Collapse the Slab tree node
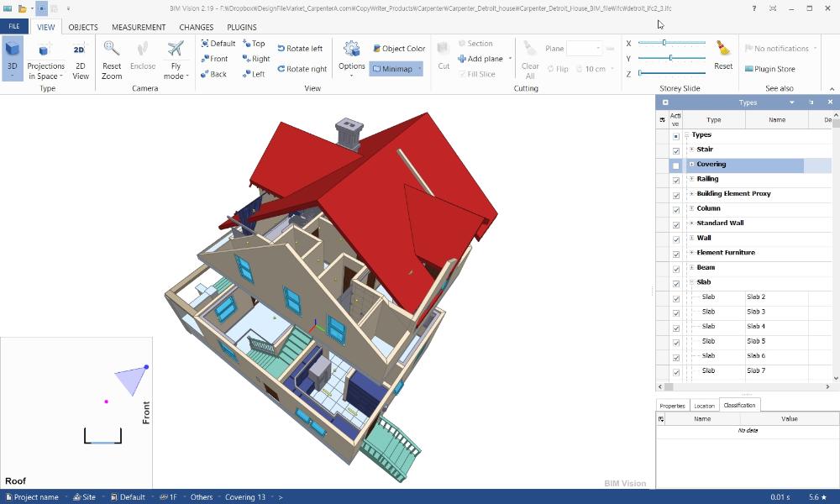Screen dimensions: 840x504 tap(691, 281)
